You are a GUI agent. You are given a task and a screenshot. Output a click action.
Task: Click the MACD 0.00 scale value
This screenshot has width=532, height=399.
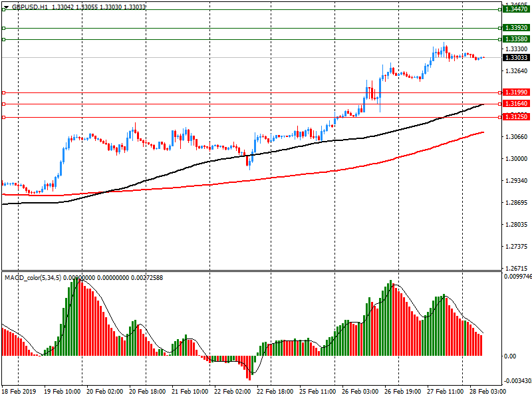510,356
